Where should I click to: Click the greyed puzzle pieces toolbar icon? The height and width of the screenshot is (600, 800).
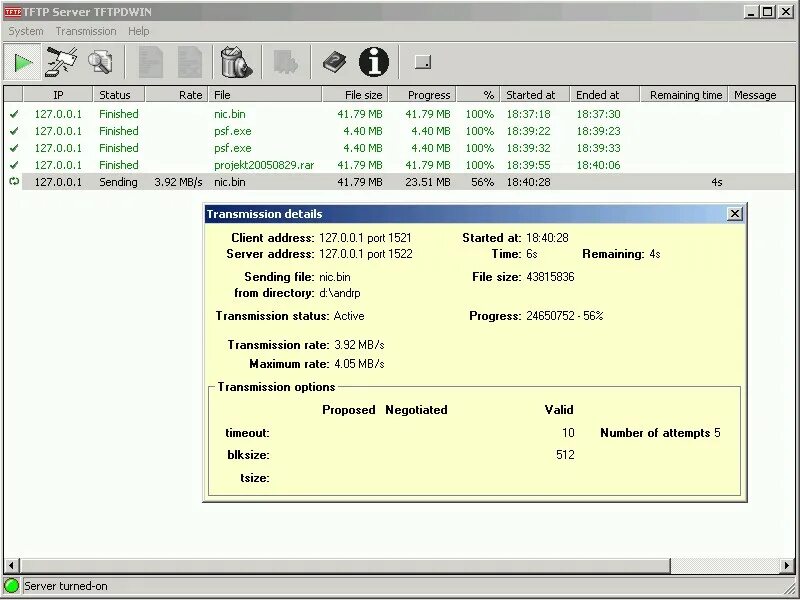[286, 62]
